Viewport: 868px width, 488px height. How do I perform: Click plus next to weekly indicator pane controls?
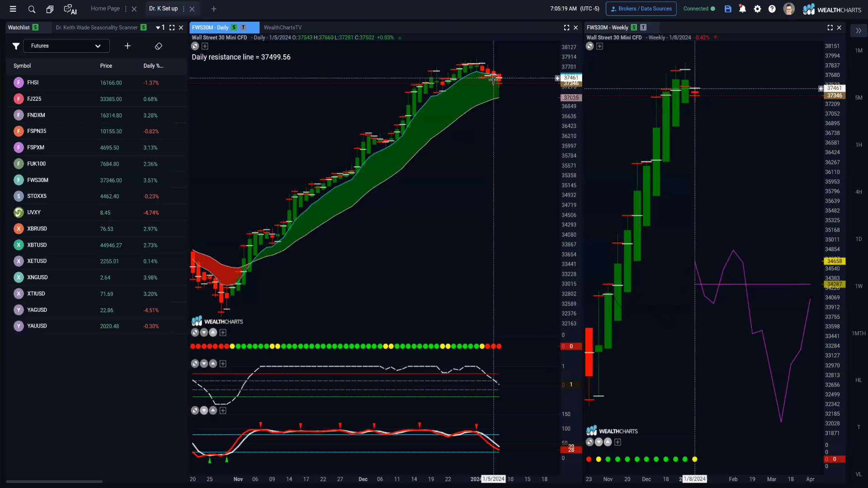618,442
